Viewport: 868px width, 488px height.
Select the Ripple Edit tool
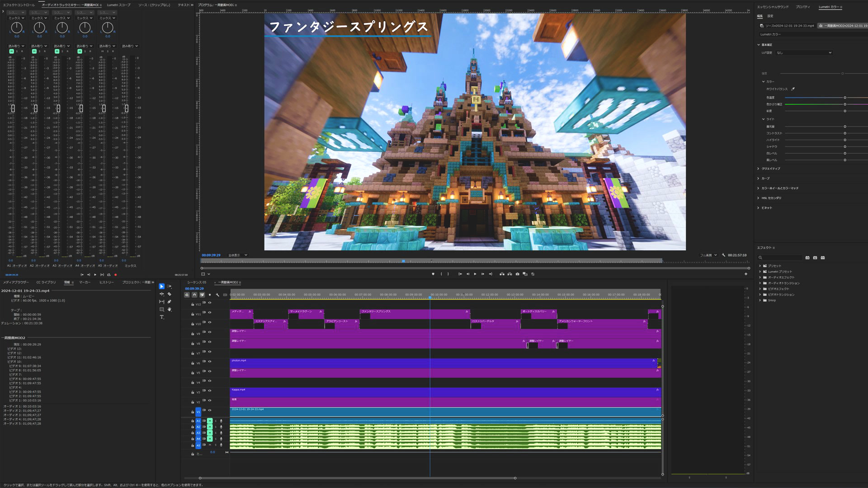pyautogui.click(x=161, y=294)
